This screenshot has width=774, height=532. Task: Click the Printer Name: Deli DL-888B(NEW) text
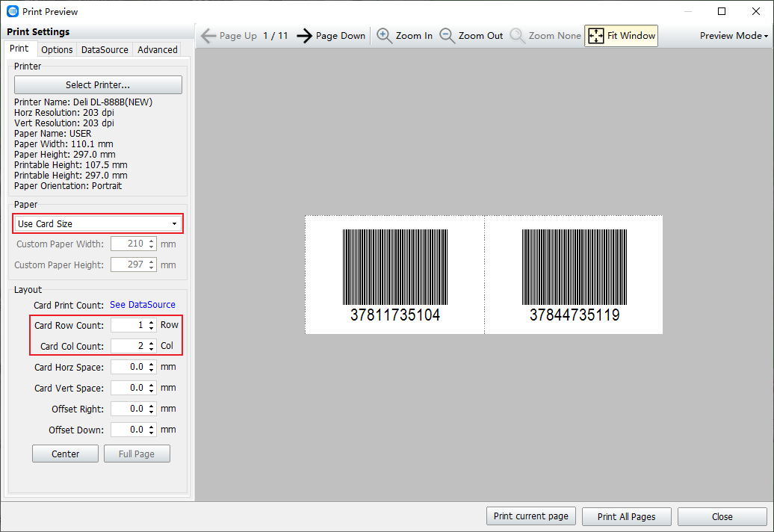pyautogui.click(x=84, y=102)
